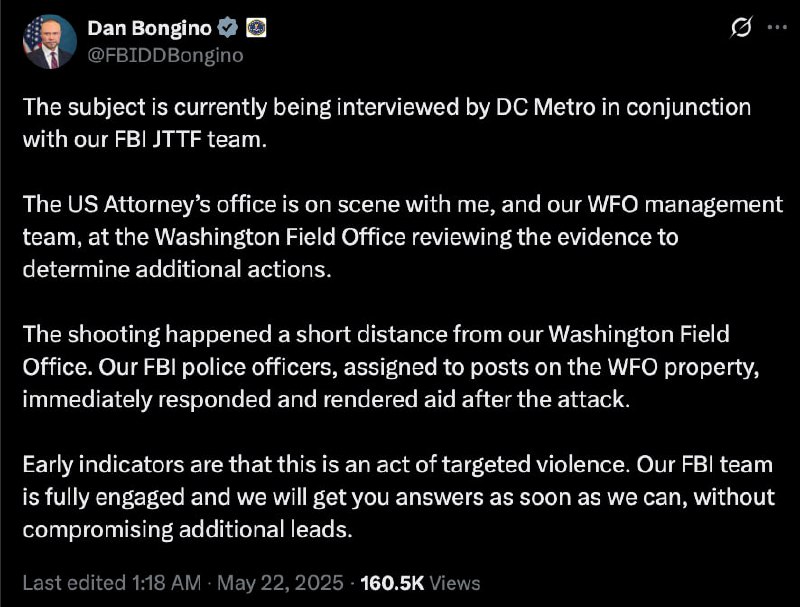Open the 160.5K view count
Image resolution: width=800 pixels, height=607 pixels.
pyautogui.click(x=392, y=583)
